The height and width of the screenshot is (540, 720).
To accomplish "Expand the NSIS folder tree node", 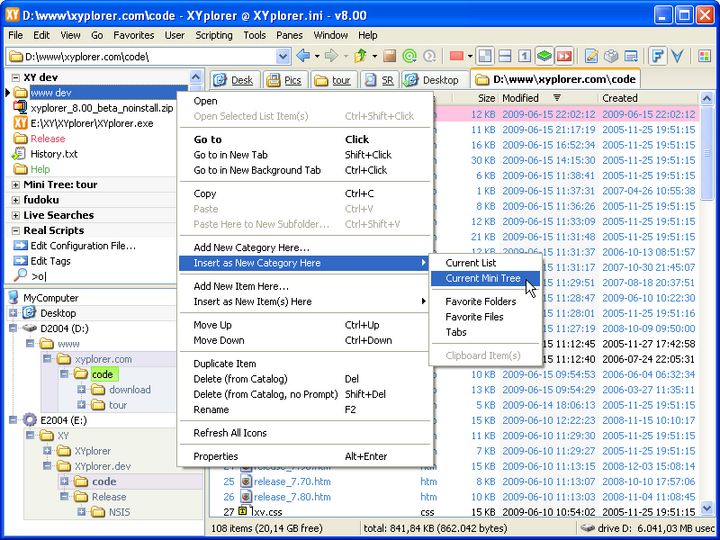I will [x=81, y=512].
